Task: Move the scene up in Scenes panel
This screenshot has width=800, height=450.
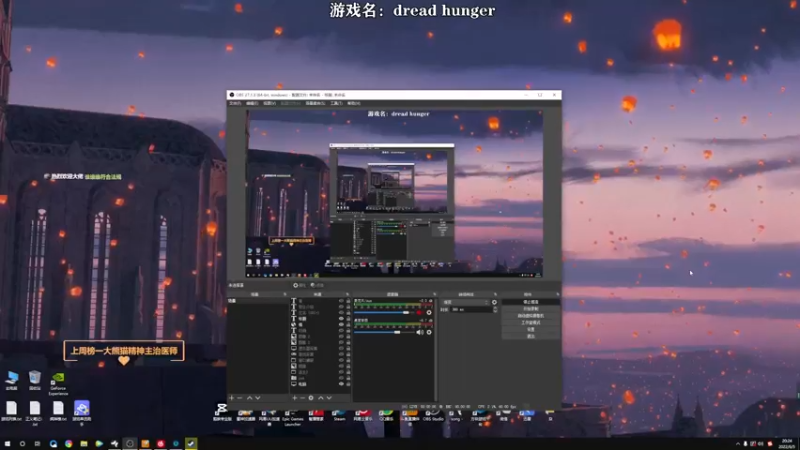Action: coord(249,398)
